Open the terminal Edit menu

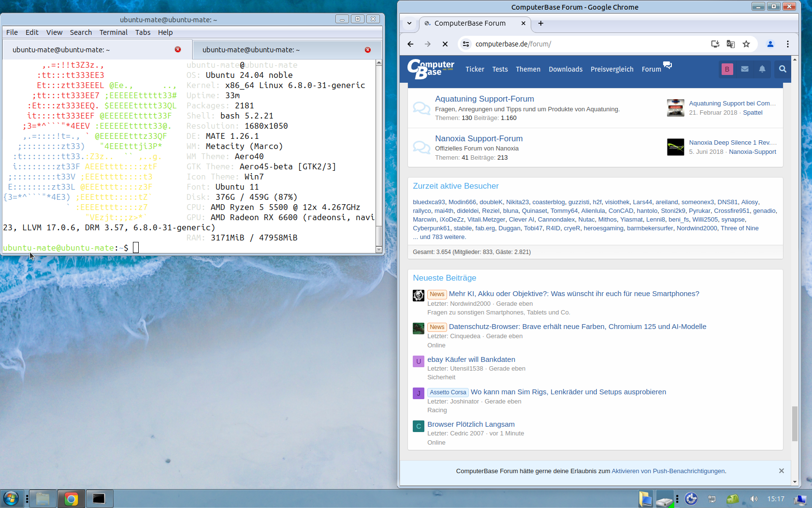[x=32, y=32]
